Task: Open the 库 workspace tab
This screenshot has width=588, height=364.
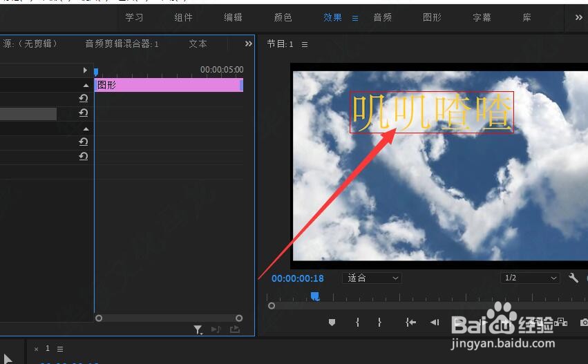Action: pos(527,18)
